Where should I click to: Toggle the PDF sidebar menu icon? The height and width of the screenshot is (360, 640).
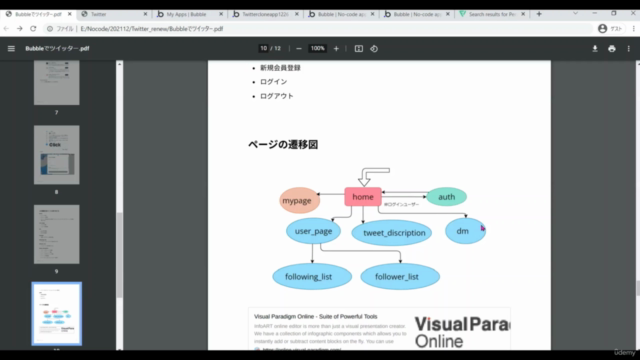(11, 49)
